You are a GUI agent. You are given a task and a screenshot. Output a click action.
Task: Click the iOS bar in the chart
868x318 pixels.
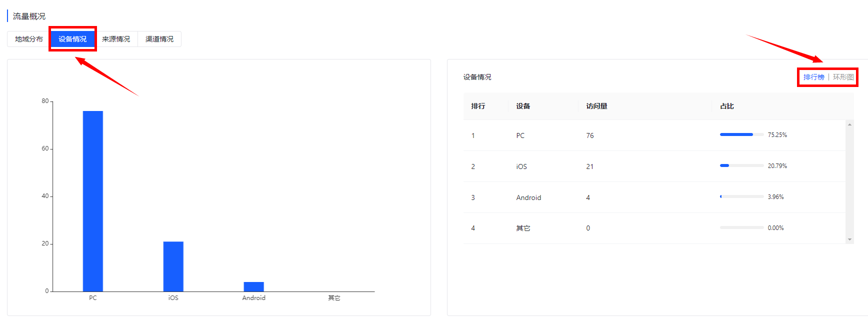click(x=173, y=266)
